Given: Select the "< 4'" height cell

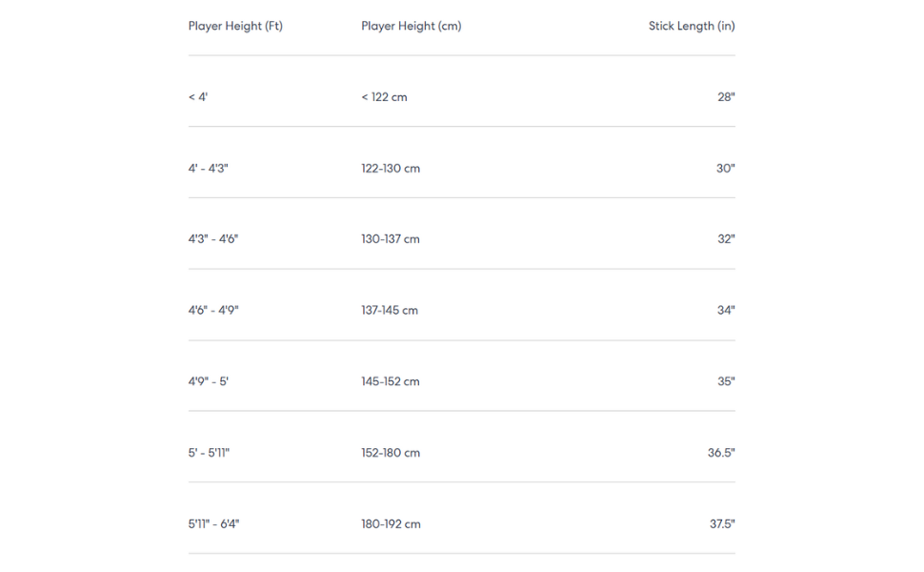Looking at the screenshot, I should click(x=198, y=97).
